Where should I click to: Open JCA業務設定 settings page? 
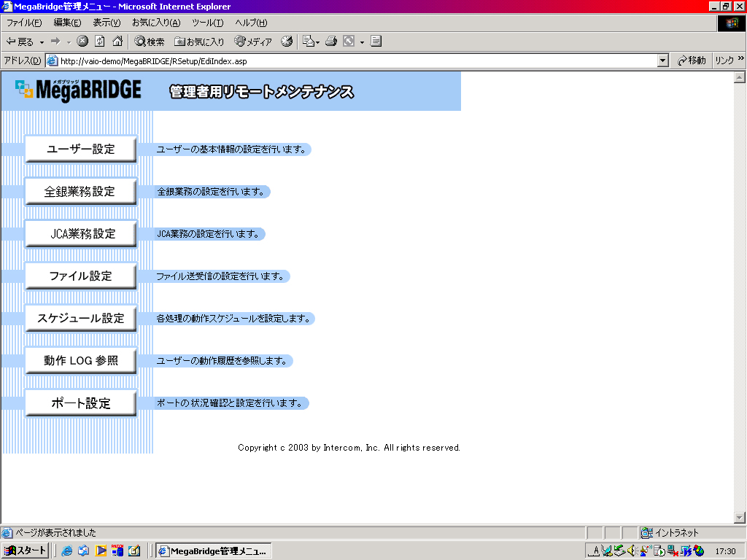(x=80, y=234)
